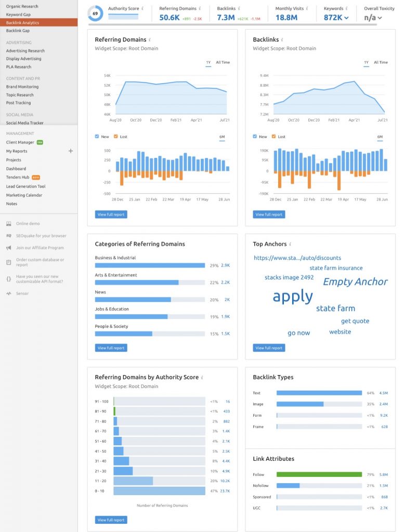Click info icon beside Top Anchors title

pyautogui.click(x=290, y=244)
